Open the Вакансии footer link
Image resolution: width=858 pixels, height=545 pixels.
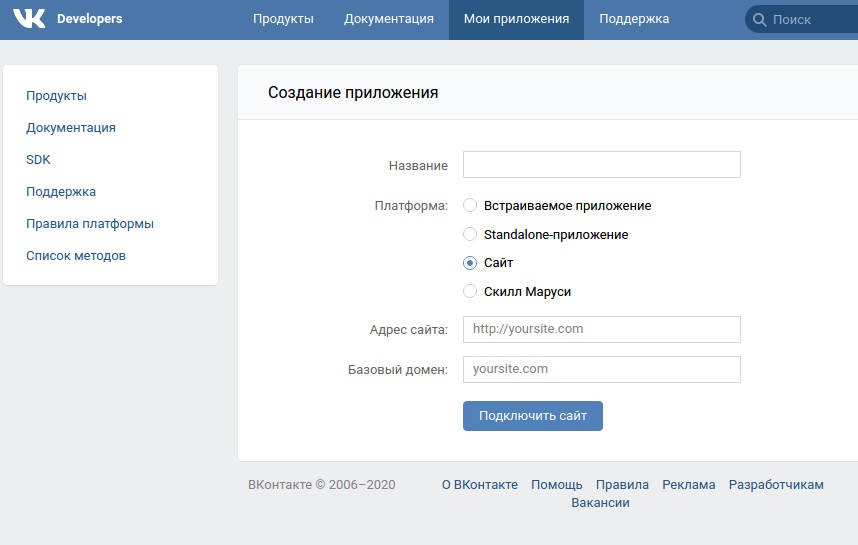(600, 503)
